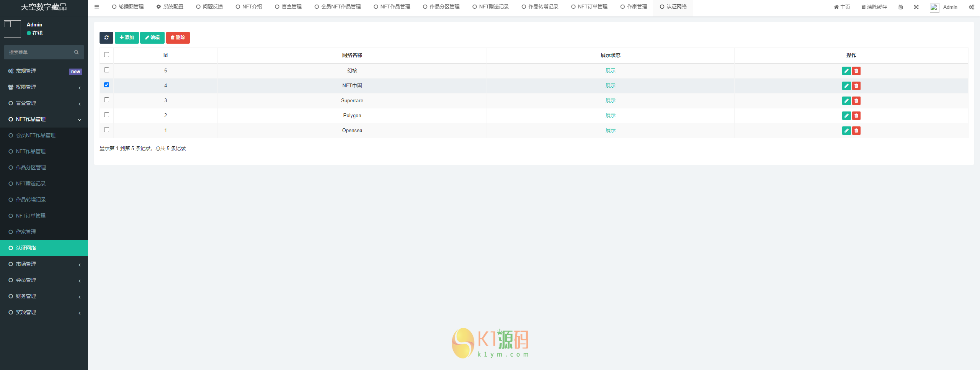Edit the 幻核 row with pencil icon
Viewport: 980px width, 370px height.
(846, 71)
